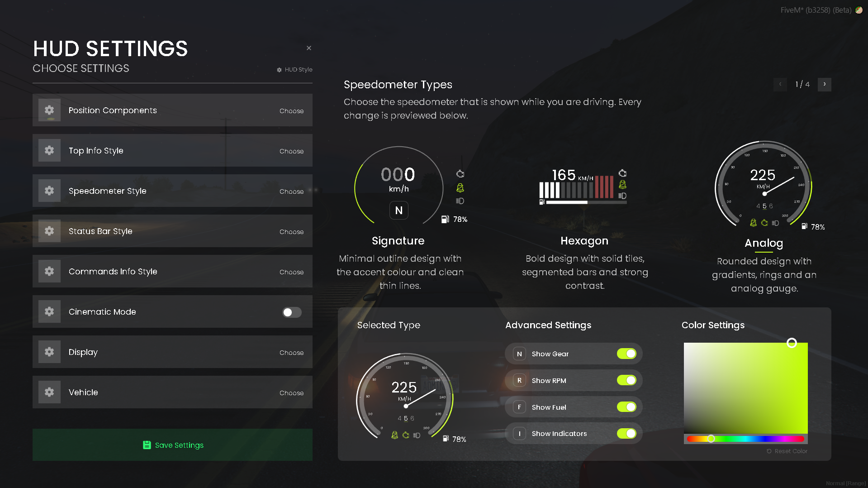
Task: Go to previous speedometer types page
Action: (x=780, y=84)
